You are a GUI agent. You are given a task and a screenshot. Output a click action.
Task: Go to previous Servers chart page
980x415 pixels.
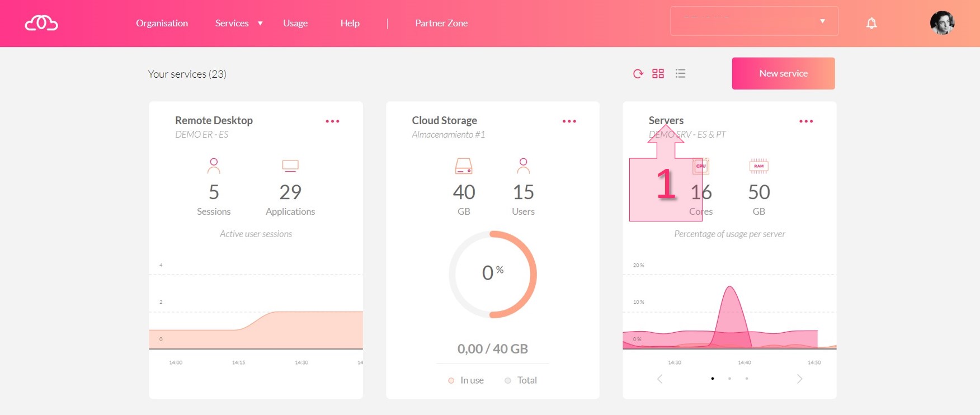(x=660, y=379)
